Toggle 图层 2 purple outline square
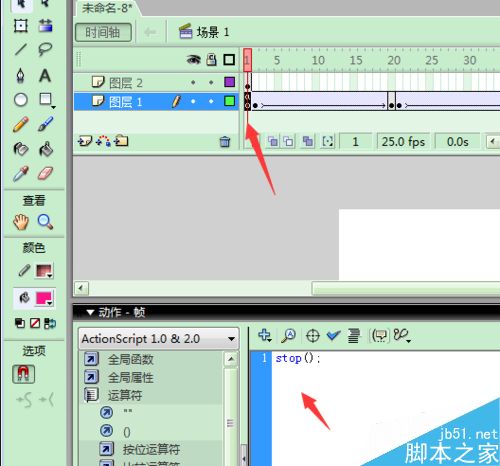500x466 pixels. tap(230, 82)
